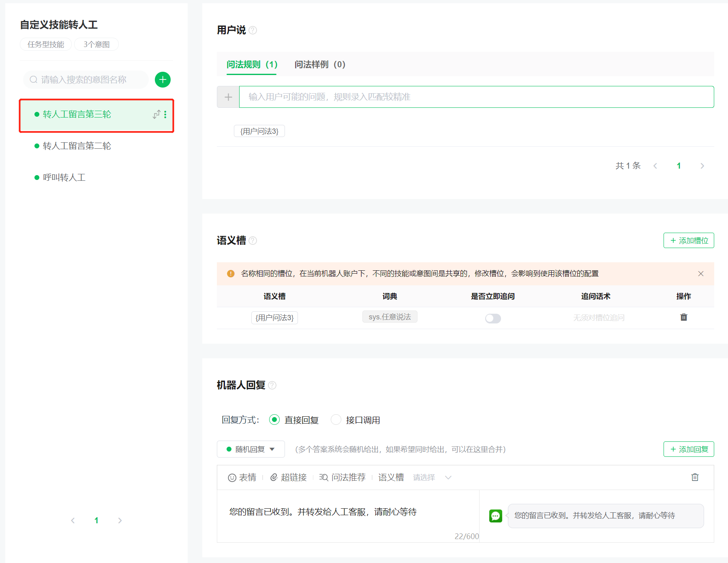Toggle 是否立即追问 switch for 用户问法3

point(493,319)
